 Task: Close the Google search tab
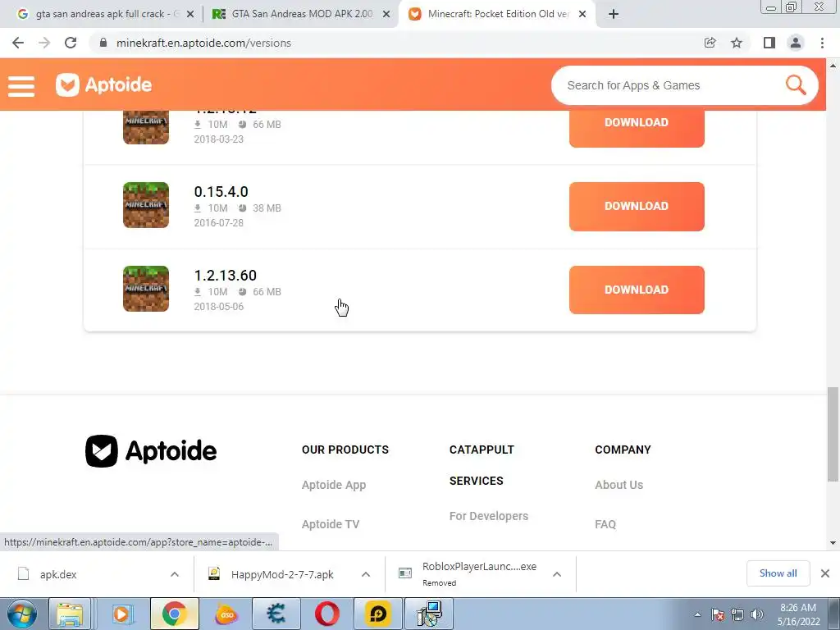point(190,15)
